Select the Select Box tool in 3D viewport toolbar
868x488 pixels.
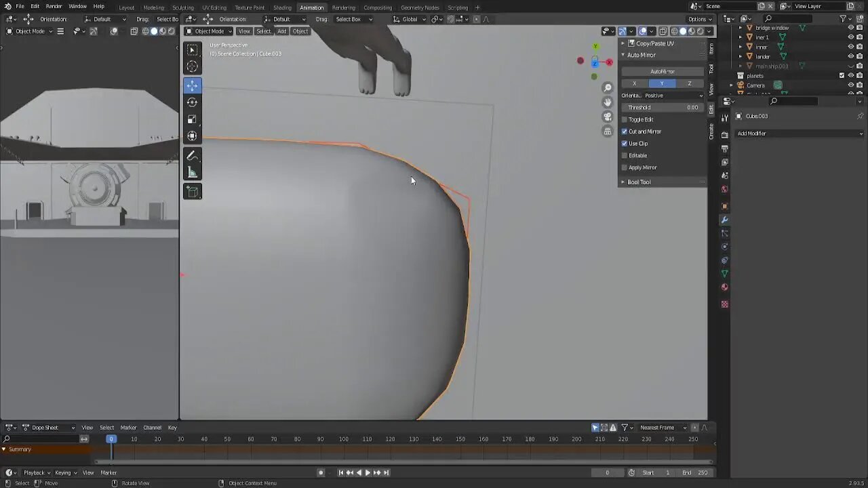click(x=193, y=50)
